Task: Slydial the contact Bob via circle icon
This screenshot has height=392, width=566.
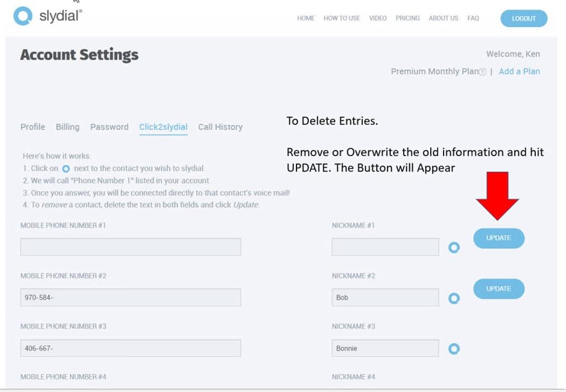Action: 454,299
